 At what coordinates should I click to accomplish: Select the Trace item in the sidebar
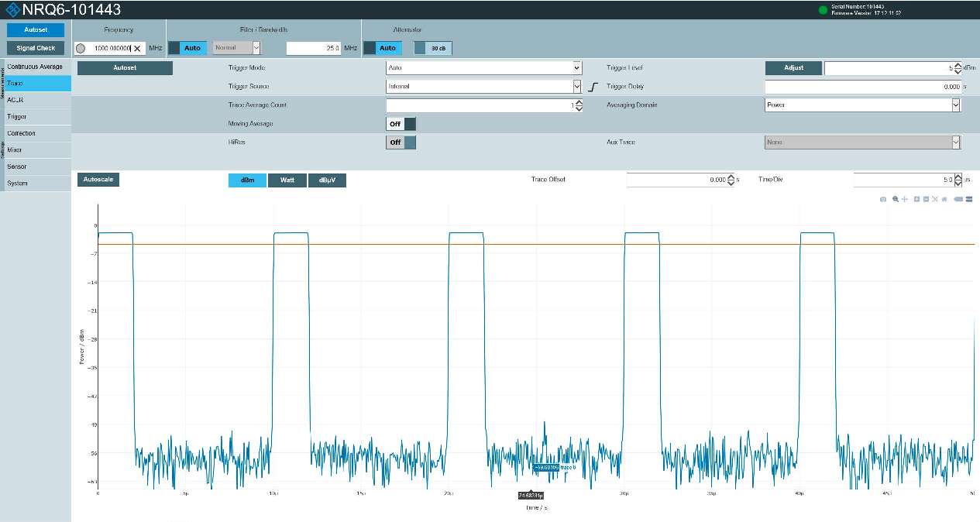tap(37, 83)
